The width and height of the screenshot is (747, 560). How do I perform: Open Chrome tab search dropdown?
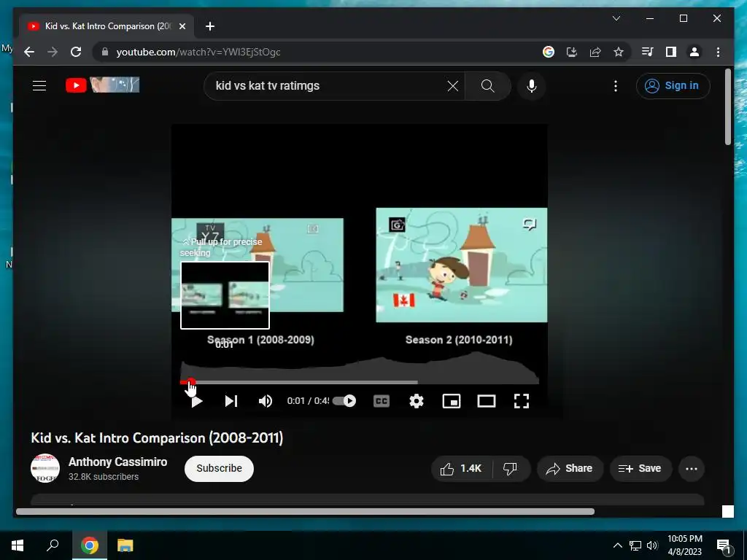(616, 18)
